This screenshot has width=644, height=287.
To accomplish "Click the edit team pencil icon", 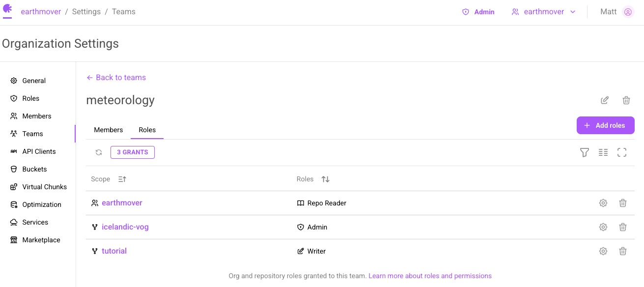I will pos(605,100).
